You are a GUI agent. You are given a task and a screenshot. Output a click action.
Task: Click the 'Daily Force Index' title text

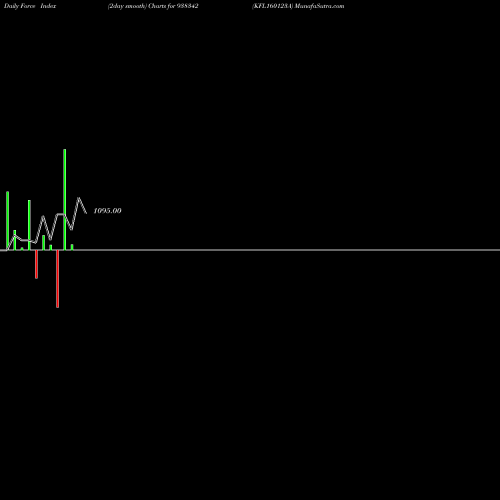point(30,6)
